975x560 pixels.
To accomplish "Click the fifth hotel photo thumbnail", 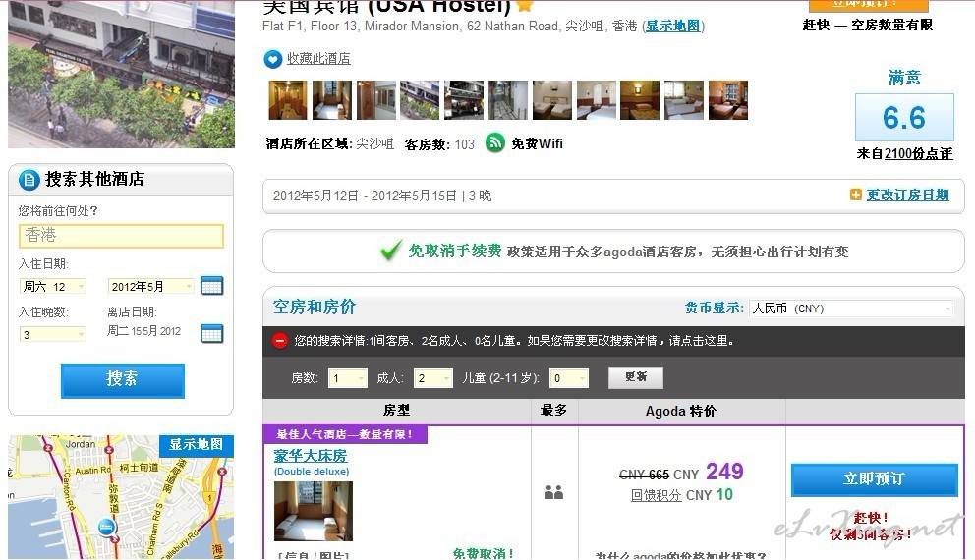I will click(464, 99).
